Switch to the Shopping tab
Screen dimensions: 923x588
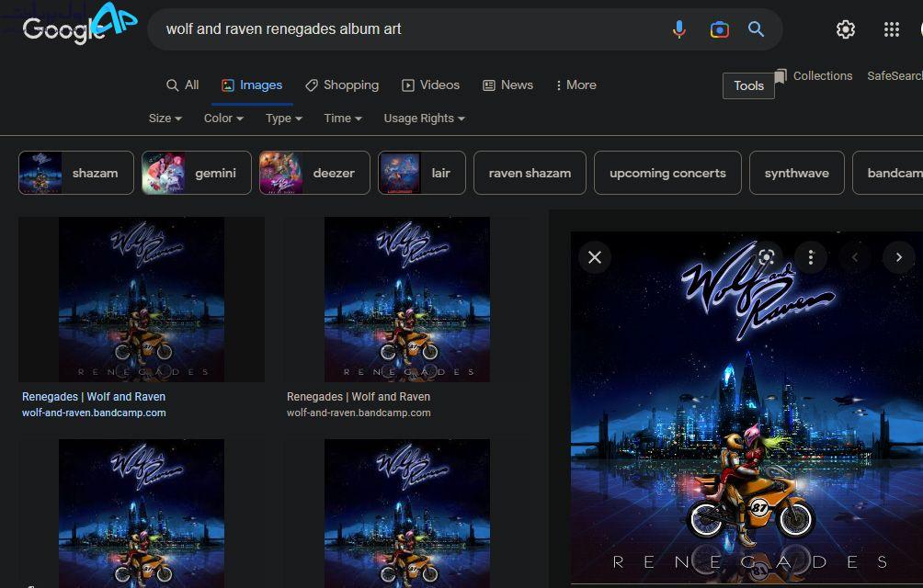coord(342,85)
